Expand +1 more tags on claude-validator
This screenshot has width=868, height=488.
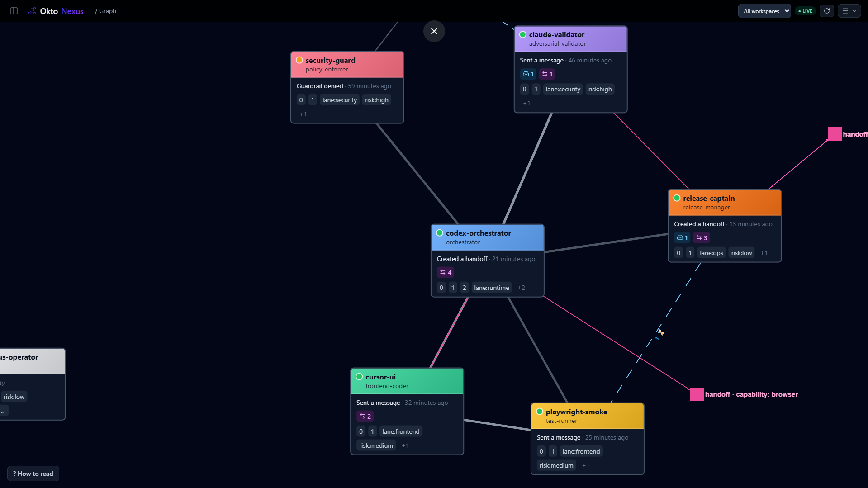527,104
